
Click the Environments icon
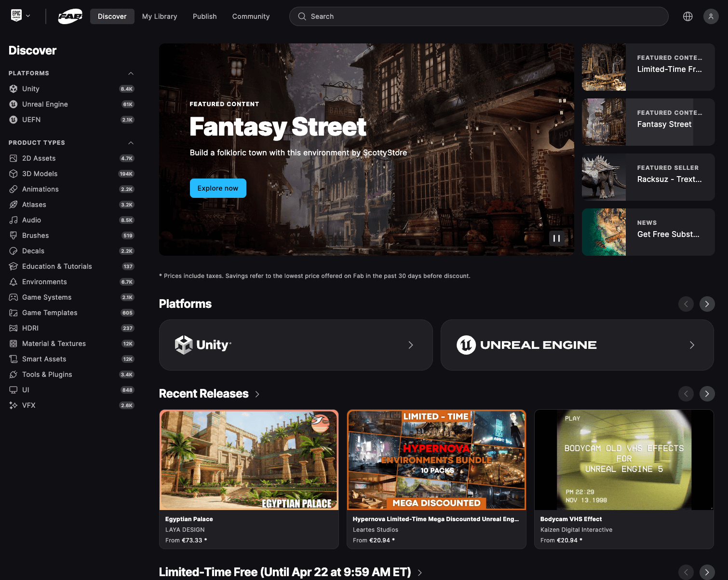click(13, 282)
